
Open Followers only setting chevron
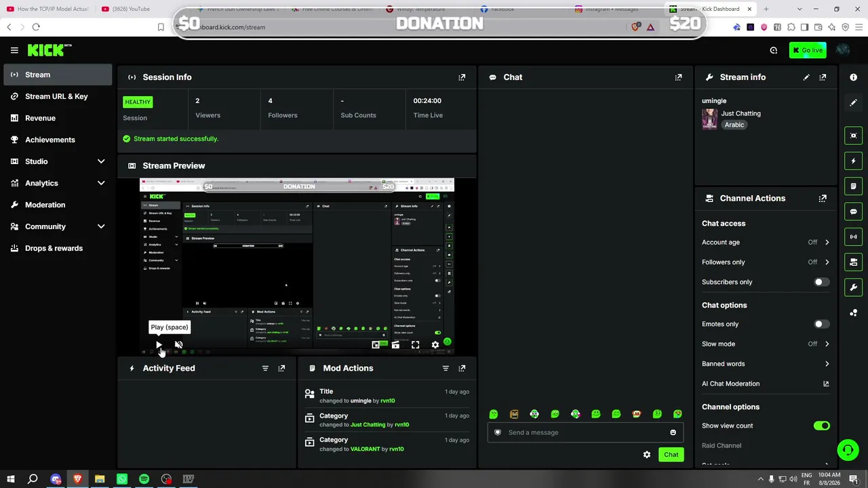827,262
